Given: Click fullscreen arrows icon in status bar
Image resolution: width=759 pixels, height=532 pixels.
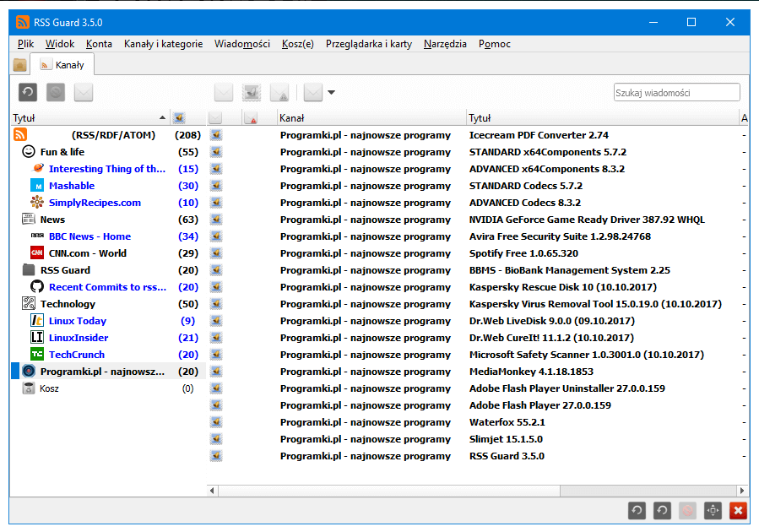Looking at the screenshot, I should coord(713,510).
